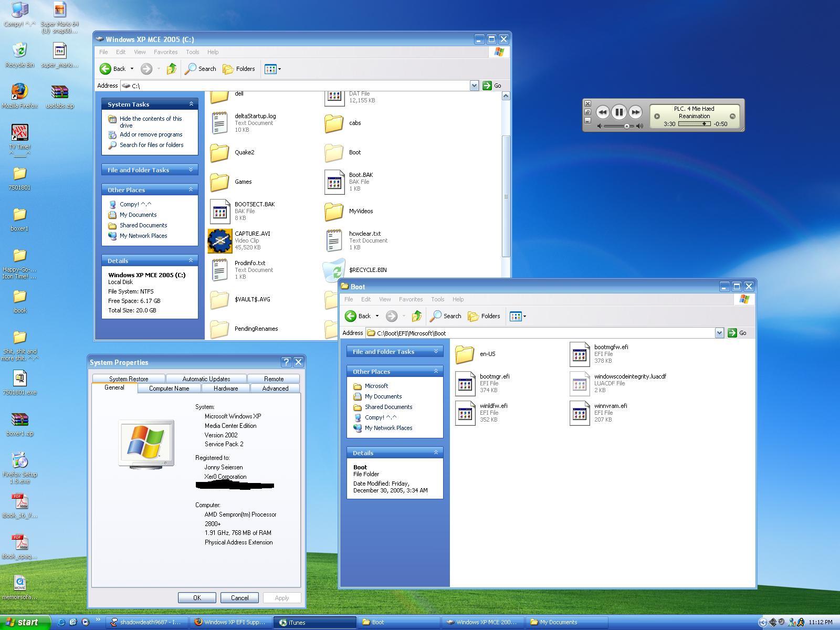Click Add or remove programs link

[151, 134]
